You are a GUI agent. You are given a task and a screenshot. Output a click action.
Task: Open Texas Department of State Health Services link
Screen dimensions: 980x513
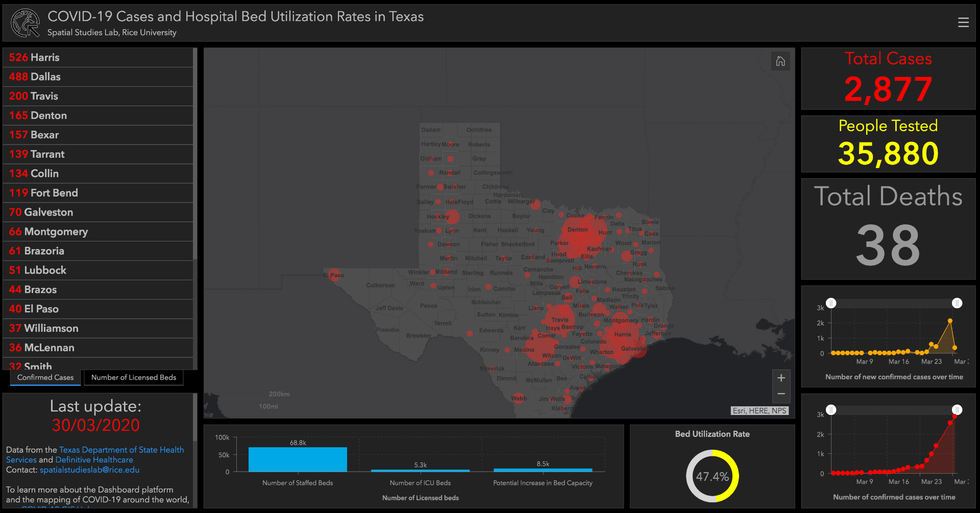pyautogui.click(x=121, y=450)
